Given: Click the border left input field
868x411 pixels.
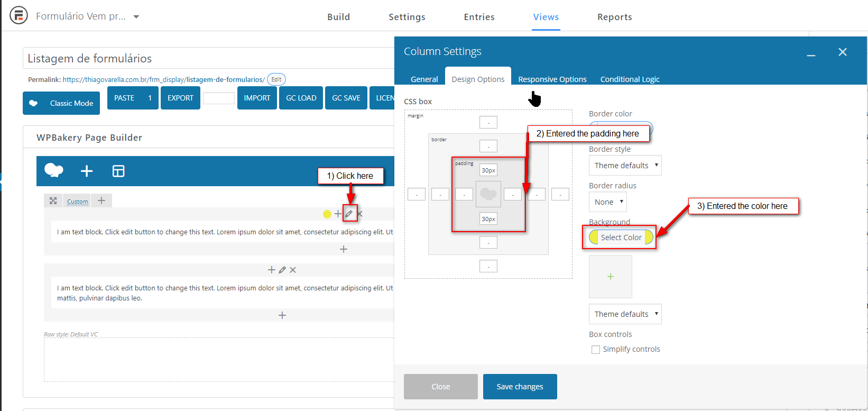Looking at the screenshot, I should (x=440, y=194).
